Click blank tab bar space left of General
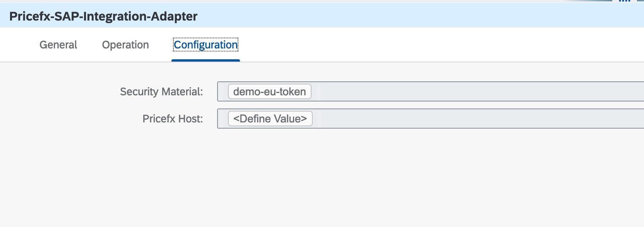 pos(17,45)
